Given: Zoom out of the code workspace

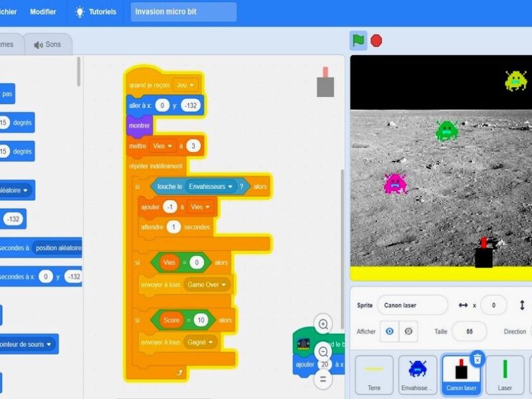Looking at the screenshot, I should click(323, 352).
